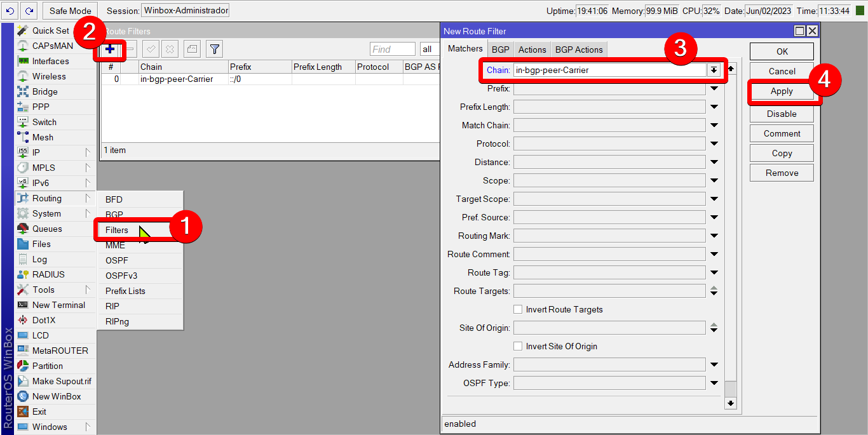Expand the Protocol field arrow
The width and height of the screenshot is (868, 435).
[x=714, y=144]
